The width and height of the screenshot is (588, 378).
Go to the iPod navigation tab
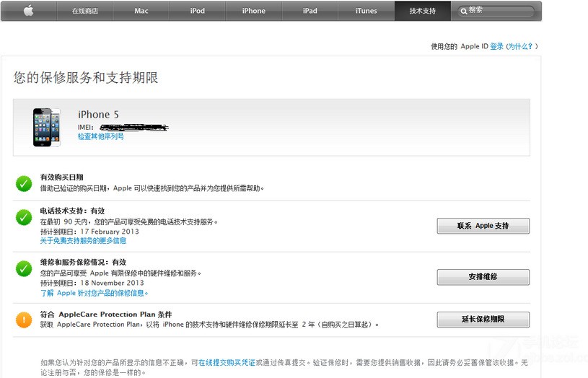click(197, 11)
